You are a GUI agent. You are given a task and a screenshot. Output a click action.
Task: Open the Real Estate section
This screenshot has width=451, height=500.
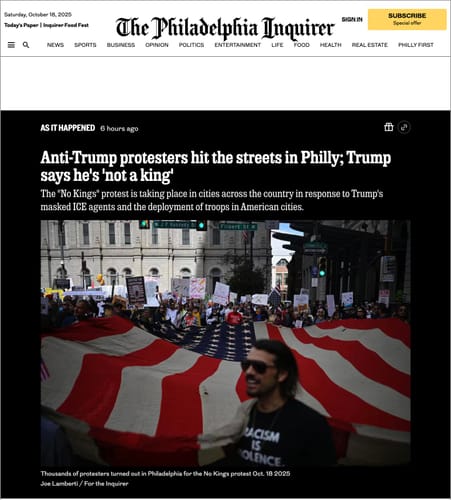(370, 45)
